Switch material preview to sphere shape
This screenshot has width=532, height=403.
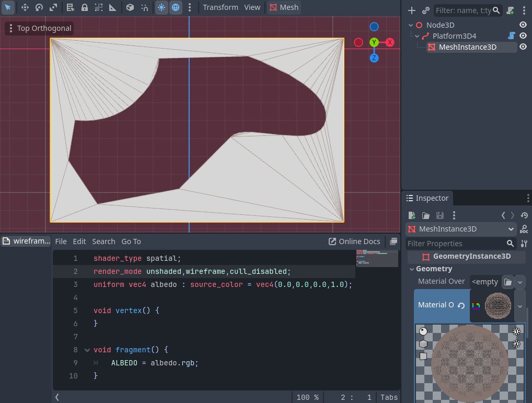tap(423, 331)
